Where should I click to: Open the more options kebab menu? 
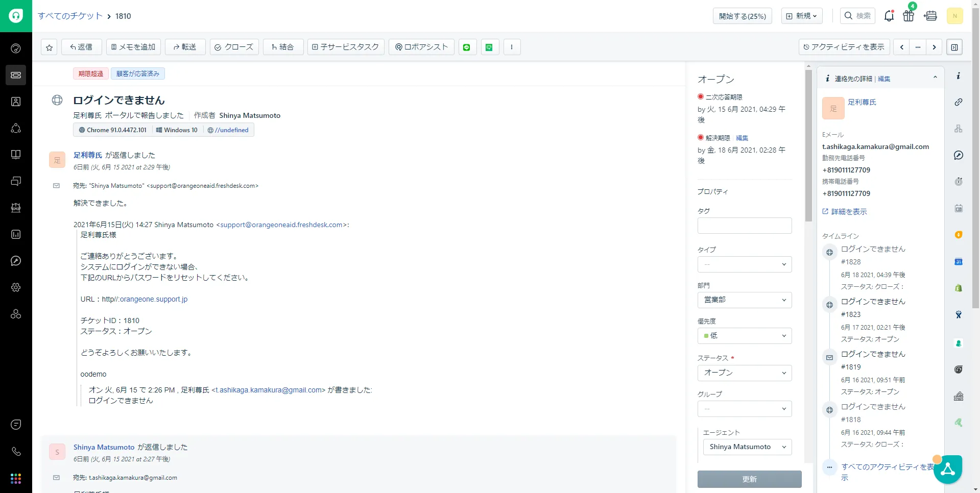tap(512, 47)
